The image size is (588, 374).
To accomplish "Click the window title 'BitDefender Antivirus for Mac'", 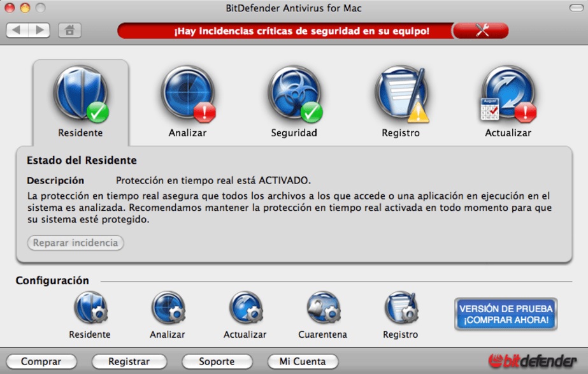I will coord(294,8).
